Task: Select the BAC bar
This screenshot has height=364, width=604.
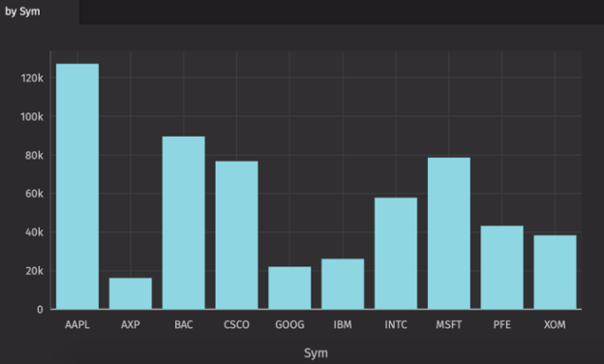Action: click(184, 223)
